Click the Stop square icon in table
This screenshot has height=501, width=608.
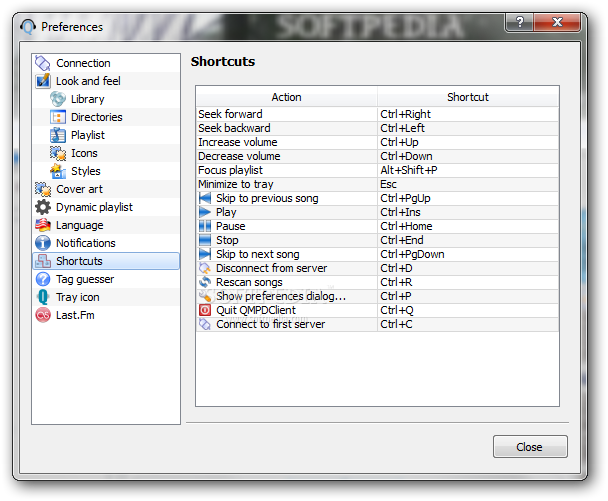205,240
